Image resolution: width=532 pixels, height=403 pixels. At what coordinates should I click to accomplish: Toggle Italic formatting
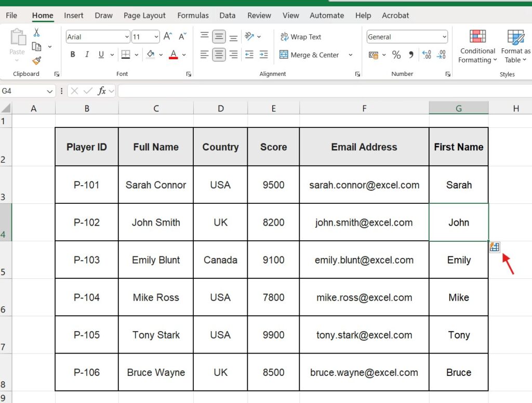click(x=87, y=55)
